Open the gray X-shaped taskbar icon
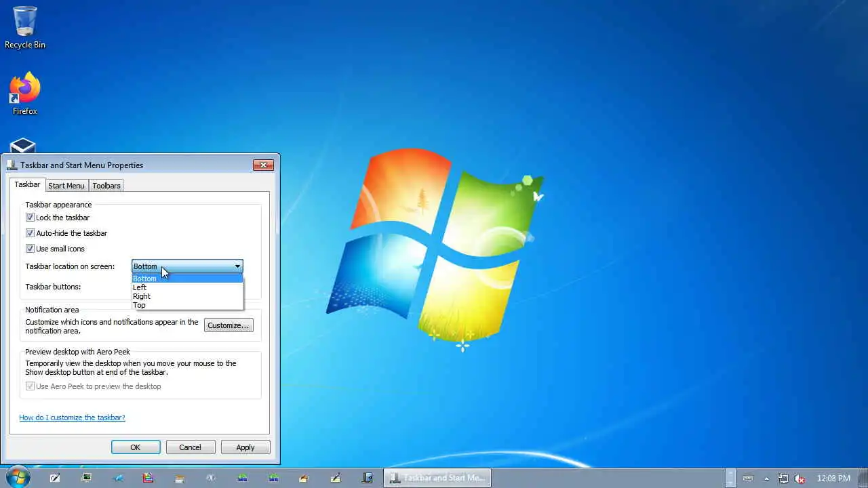Image resolution: width=868 pixels, height=488 pixels. point(211,478)
